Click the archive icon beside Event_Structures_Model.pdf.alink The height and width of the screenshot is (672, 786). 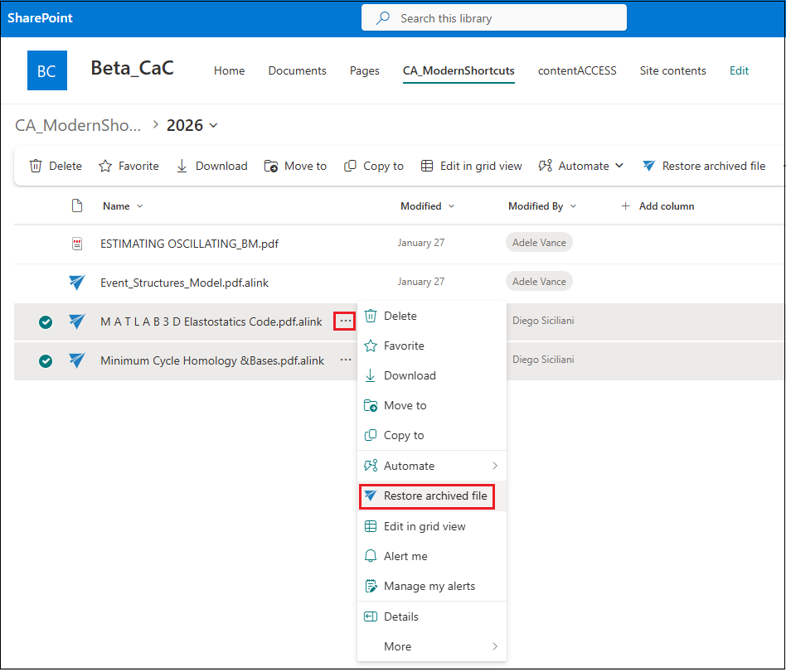[77, 283]
